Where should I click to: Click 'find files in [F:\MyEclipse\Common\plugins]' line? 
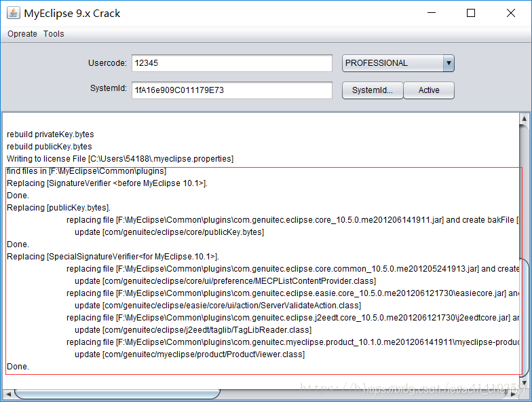pyautogui.click(x=87, y=171)
